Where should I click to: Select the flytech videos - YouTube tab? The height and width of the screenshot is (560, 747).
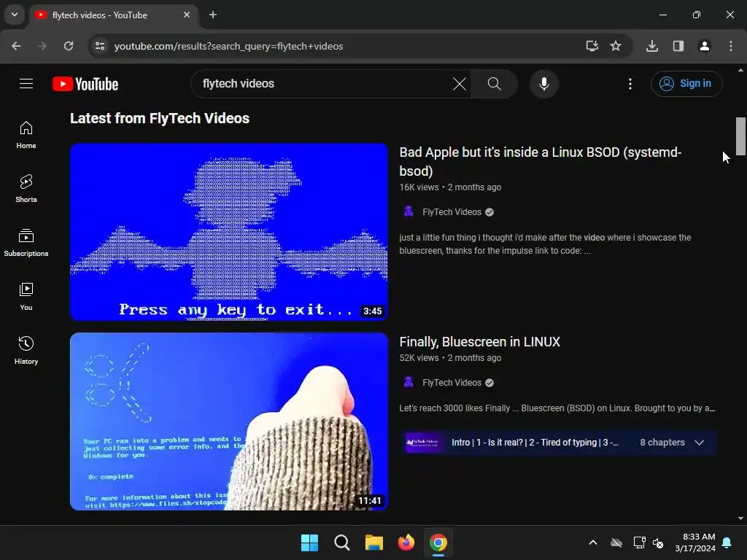[115, 15]
